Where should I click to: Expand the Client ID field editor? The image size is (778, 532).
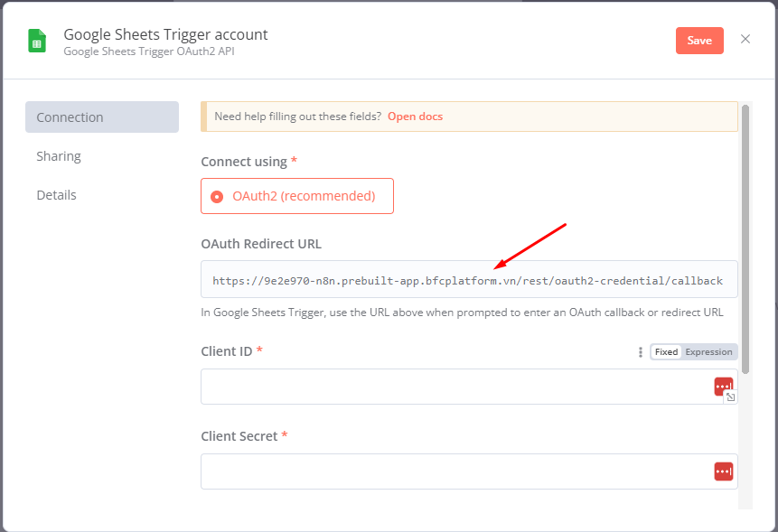tap(730, 397)
